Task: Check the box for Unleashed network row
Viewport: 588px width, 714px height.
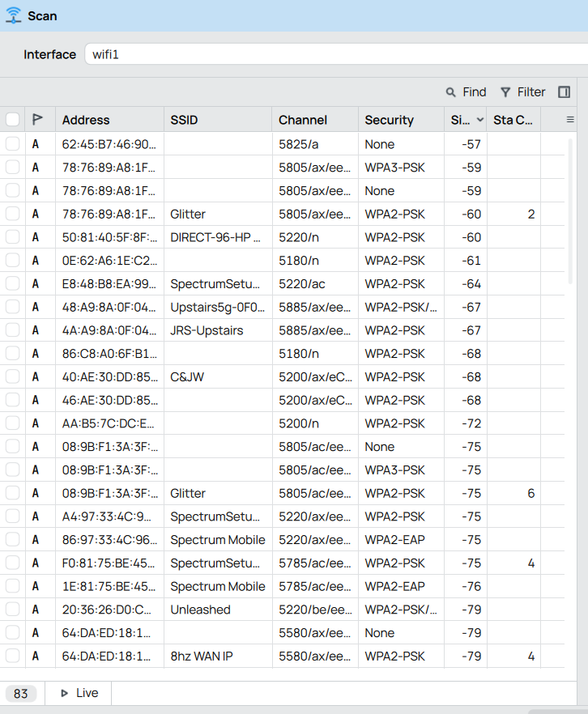Action: (12, 610)
